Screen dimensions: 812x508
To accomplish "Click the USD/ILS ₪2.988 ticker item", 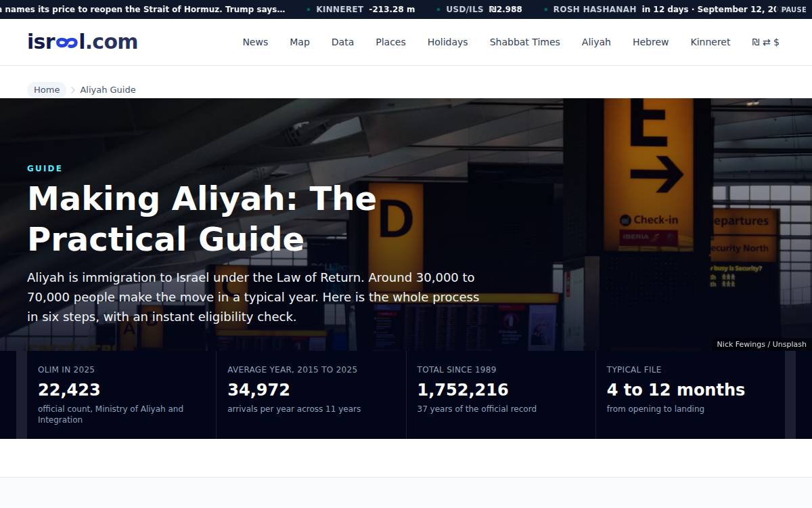I will 484,9.
